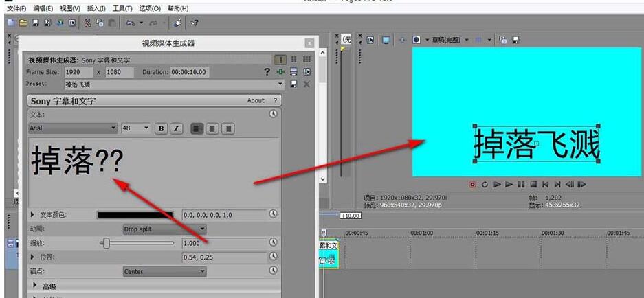Click the external monitor preview icon
The width and height of the screenshot is (644, 298).
pos(386,40)
